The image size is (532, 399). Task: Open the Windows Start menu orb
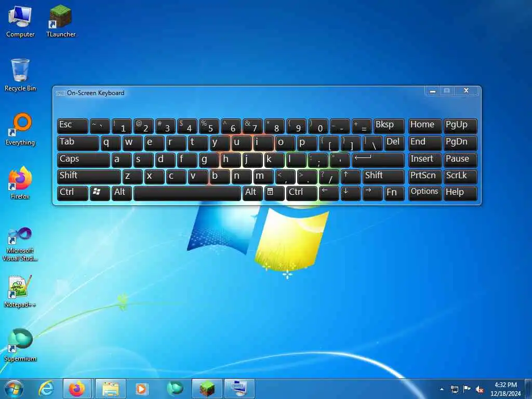14,389
